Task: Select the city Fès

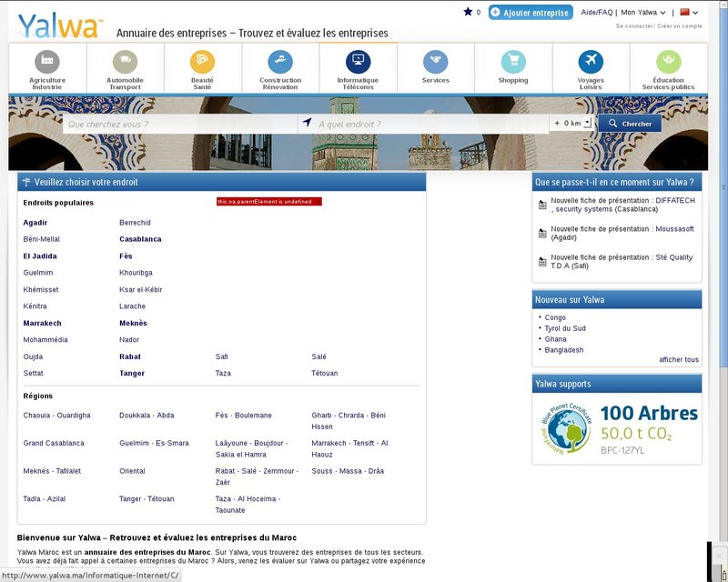Action: click(126, 256)
